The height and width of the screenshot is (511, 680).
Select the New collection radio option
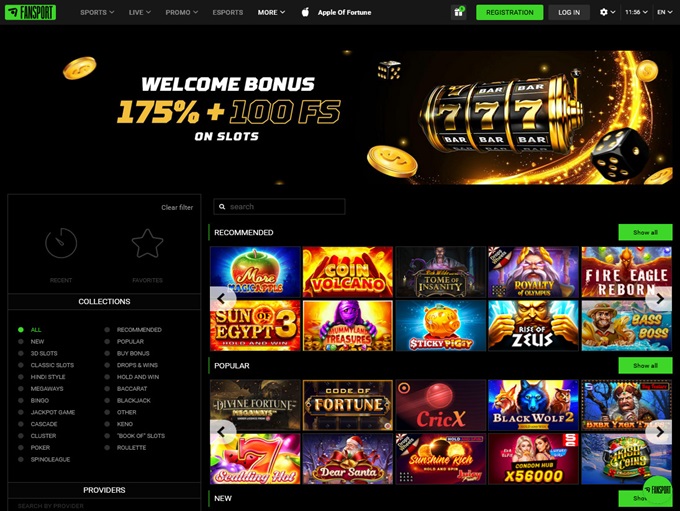[x=21, y=341]
